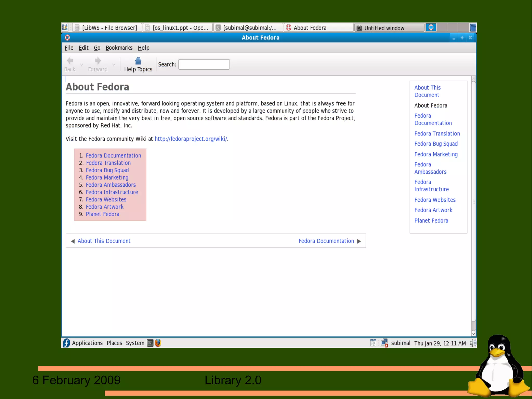This screenshot has width=532, height=399.
Task: Follow the Fedora Bug Squad list link
Action: click(x=107, y=170)
